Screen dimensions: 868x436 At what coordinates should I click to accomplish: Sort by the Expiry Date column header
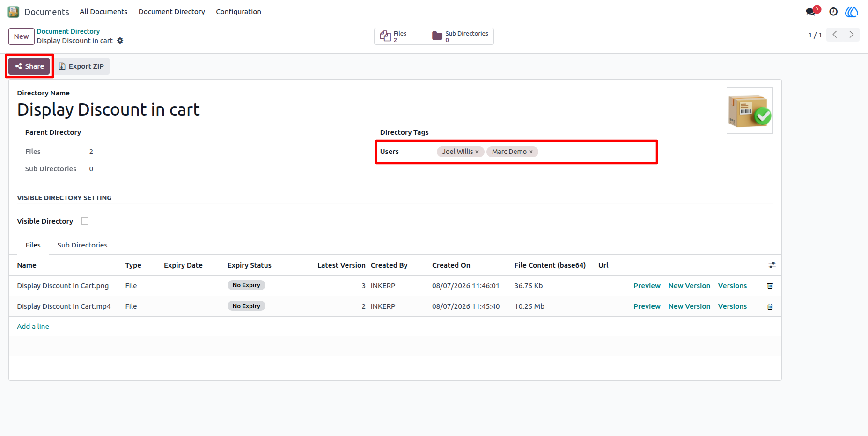[x=184, y=265]
